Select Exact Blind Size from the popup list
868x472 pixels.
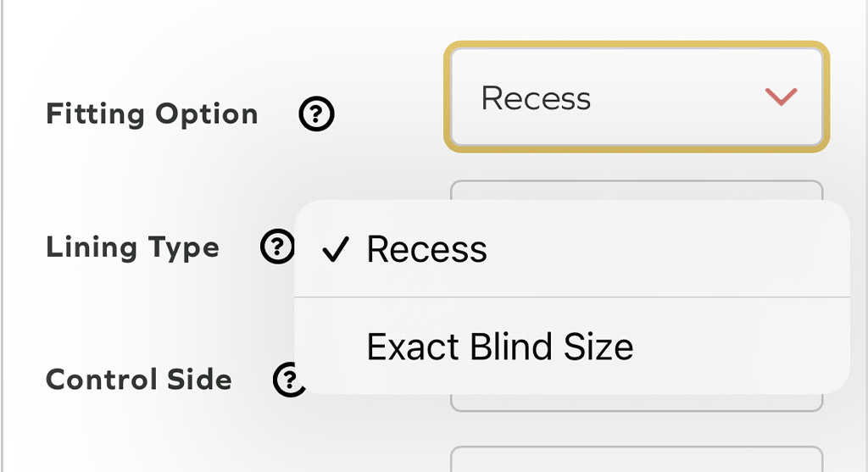click(500, 347)
